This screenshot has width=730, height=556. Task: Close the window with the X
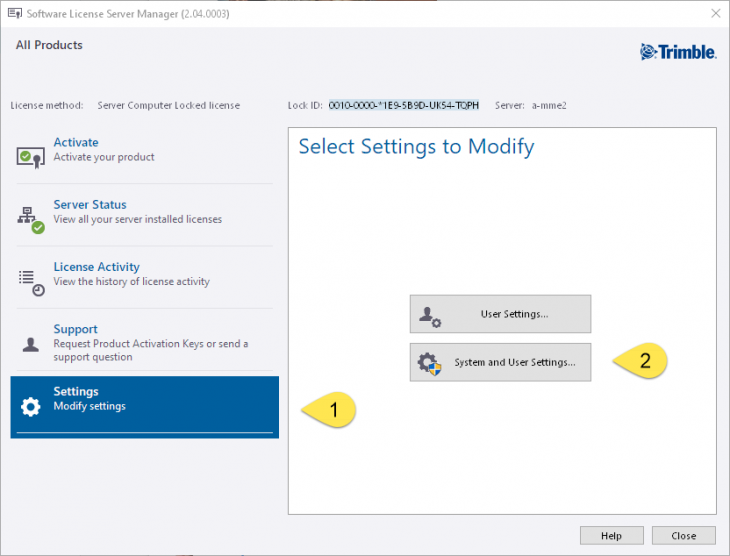click(x=716, y=13)
